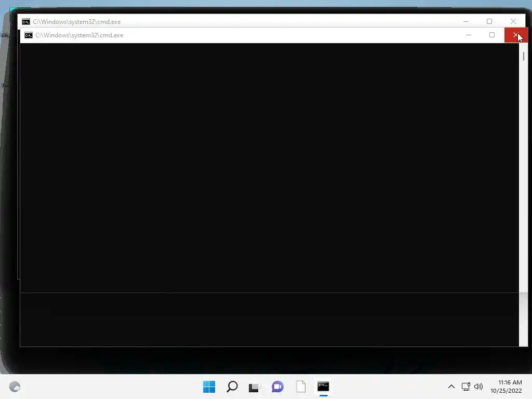Open the weather widget icon on taskbar
Screen dimensions: 532x399
[x=15, y=387]
